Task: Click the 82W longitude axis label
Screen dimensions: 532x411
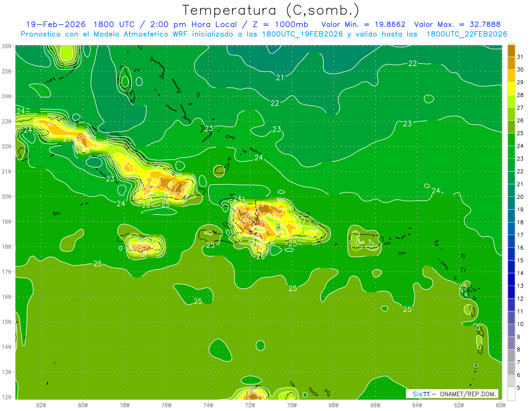Action: pos(41,405)
